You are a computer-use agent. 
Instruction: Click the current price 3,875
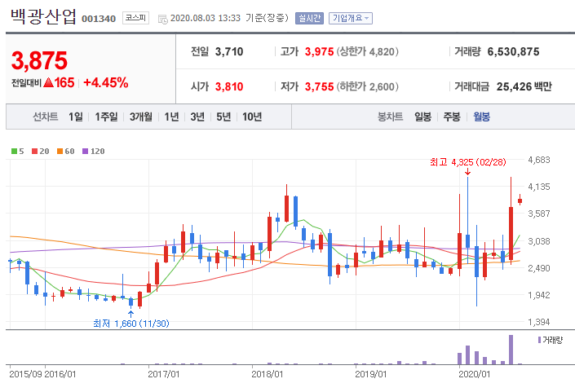39,60
